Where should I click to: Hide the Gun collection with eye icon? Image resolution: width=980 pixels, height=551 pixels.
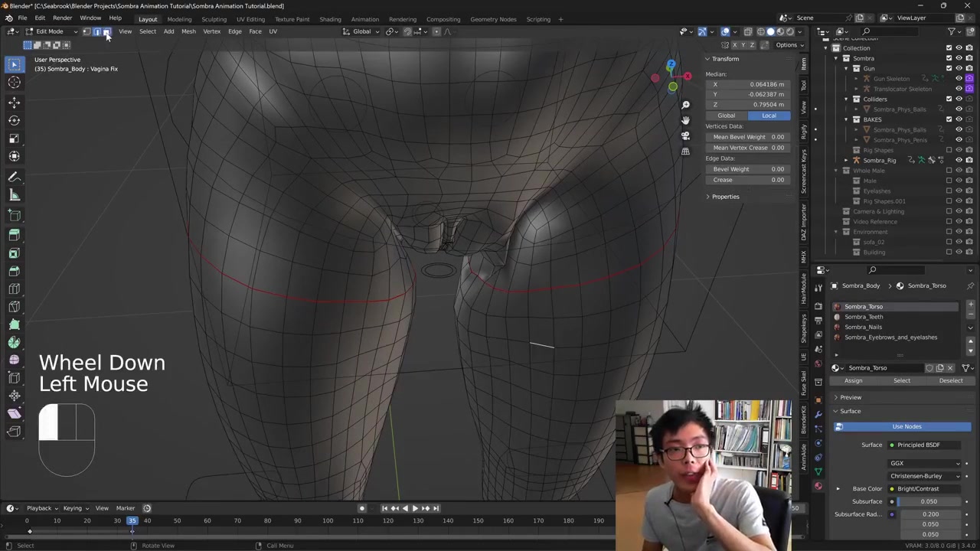click(x=959, y=68)
